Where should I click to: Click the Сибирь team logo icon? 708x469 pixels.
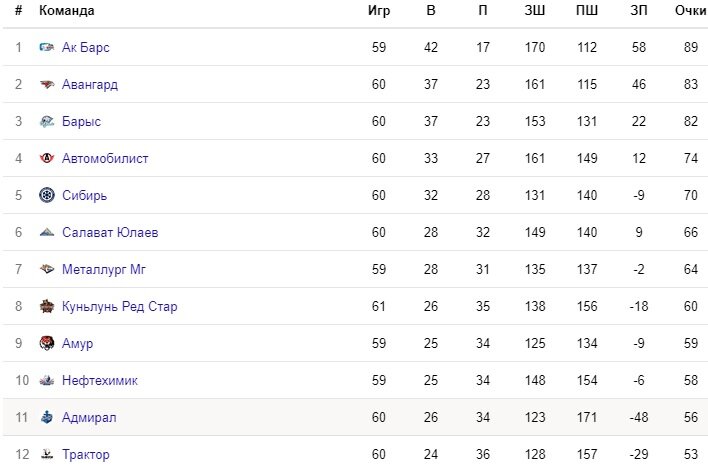tap(47, 195)
